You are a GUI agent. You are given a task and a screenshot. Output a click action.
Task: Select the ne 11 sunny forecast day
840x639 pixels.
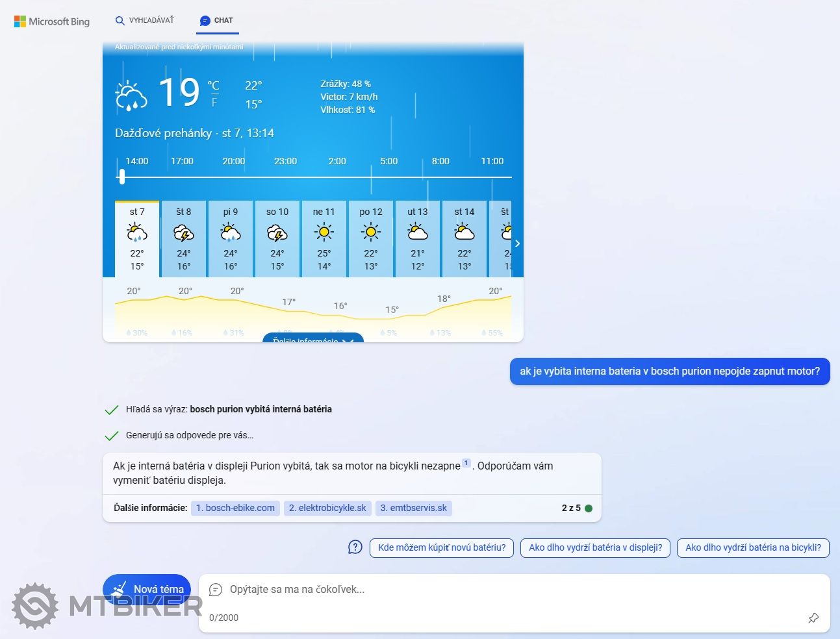pos(324,238)
